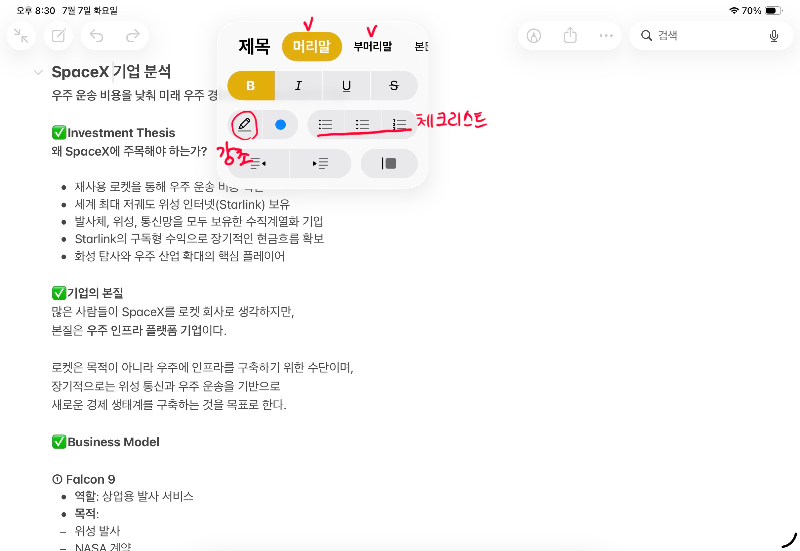Click the line 왜 SpaceX에 주목해야 하는가?
Image resolution: width=800 pixels, height=551 pixels.
coord(130,152)
